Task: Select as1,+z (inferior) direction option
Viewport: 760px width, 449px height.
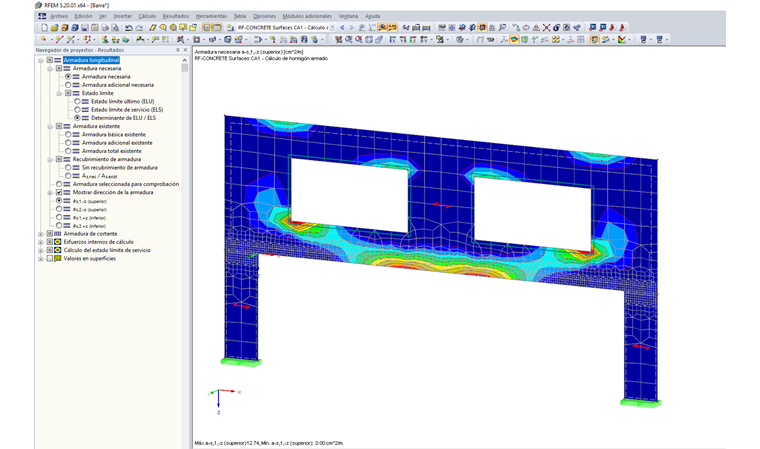Action: 59,217
